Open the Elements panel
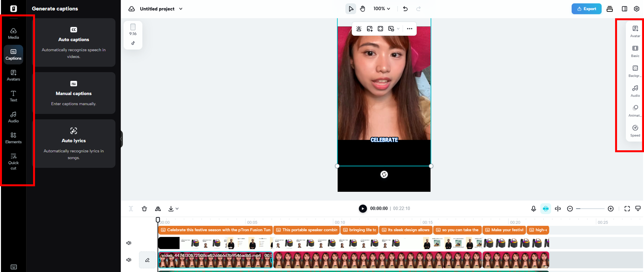The image size is (644, 272). pos(13,138)
